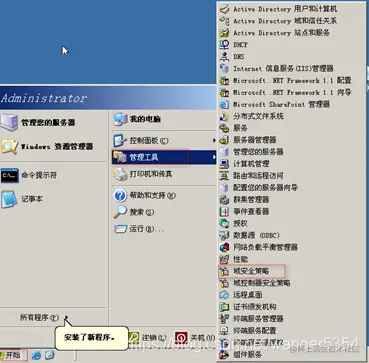Screen dimensions: 369x363
Task: Open 我的电脑 icon
Action: click(x=120, y=119)
